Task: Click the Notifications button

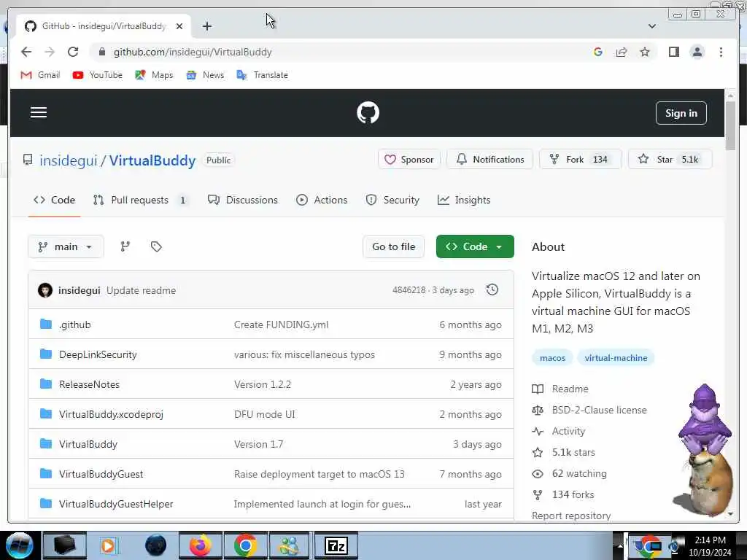Action: pyautogui.click(x=489, y=160)
